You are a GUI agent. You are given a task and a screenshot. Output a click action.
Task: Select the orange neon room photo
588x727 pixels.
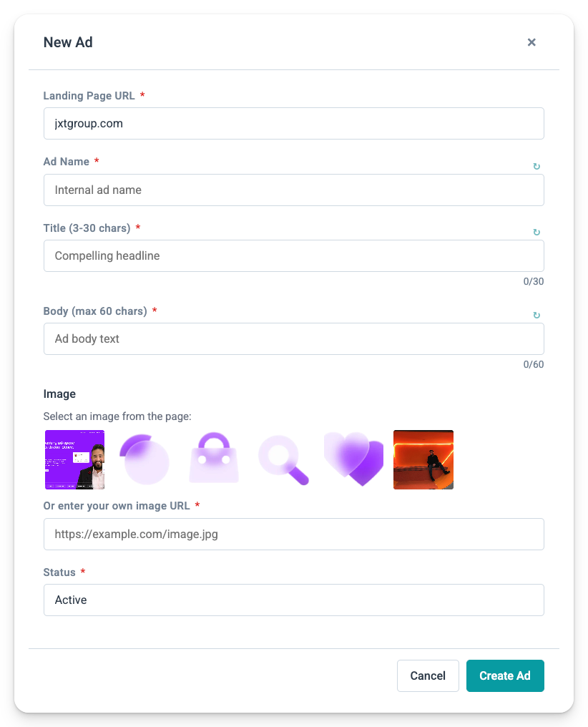coord(423,459)
